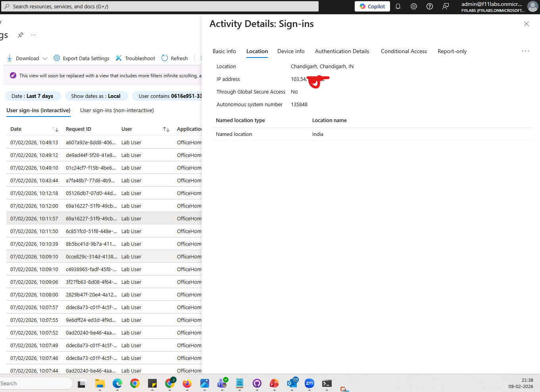Screen dimensions: 540x392
Task: Sort the table by the Date column
Action: pyautogui.click(x=55, y=129)
